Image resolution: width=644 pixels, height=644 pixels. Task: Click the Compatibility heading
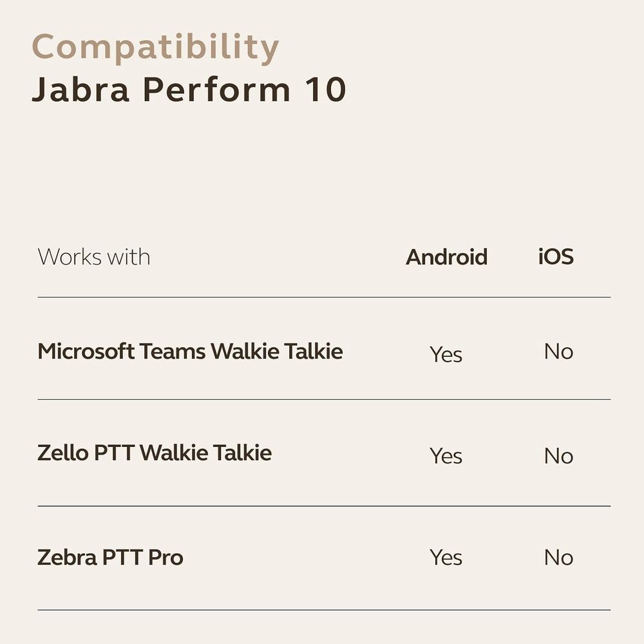(x=155, y=48)
